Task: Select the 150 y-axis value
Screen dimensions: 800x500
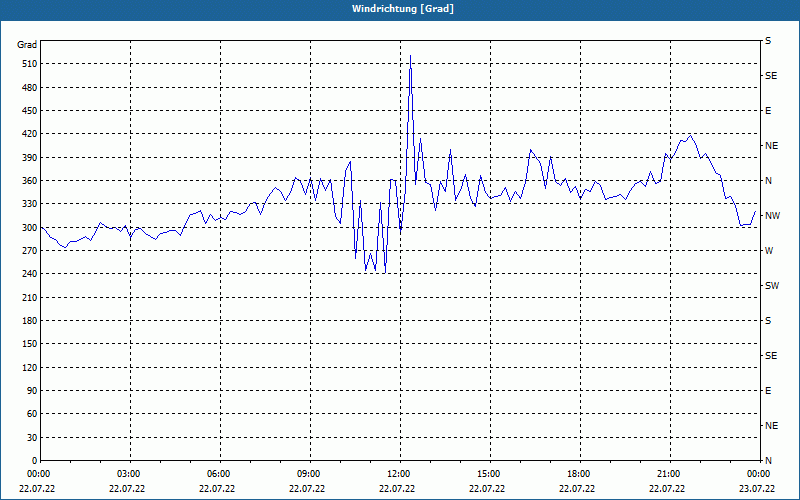Action: click(31, 344)
